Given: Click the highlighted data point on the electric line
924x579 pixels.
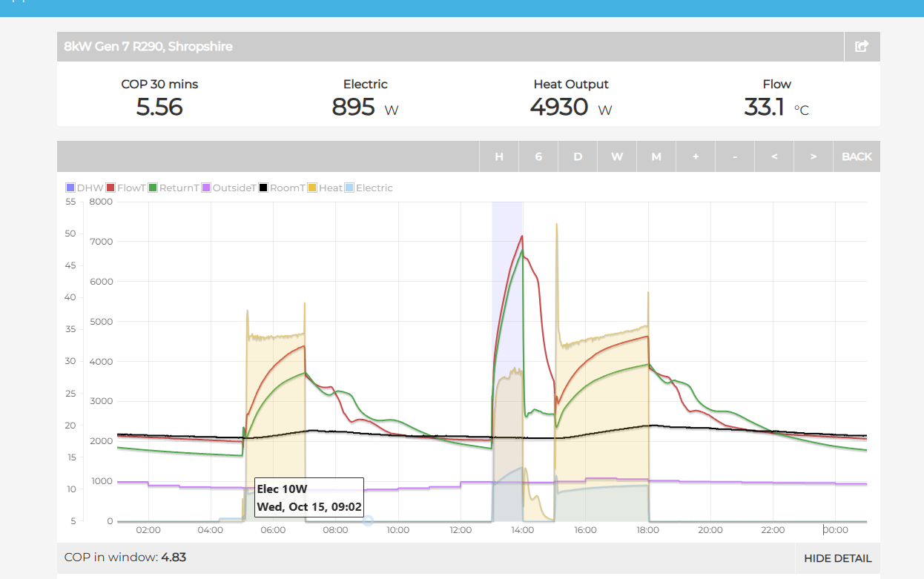Looking at the screenshot, I should (x=368, y=521).
